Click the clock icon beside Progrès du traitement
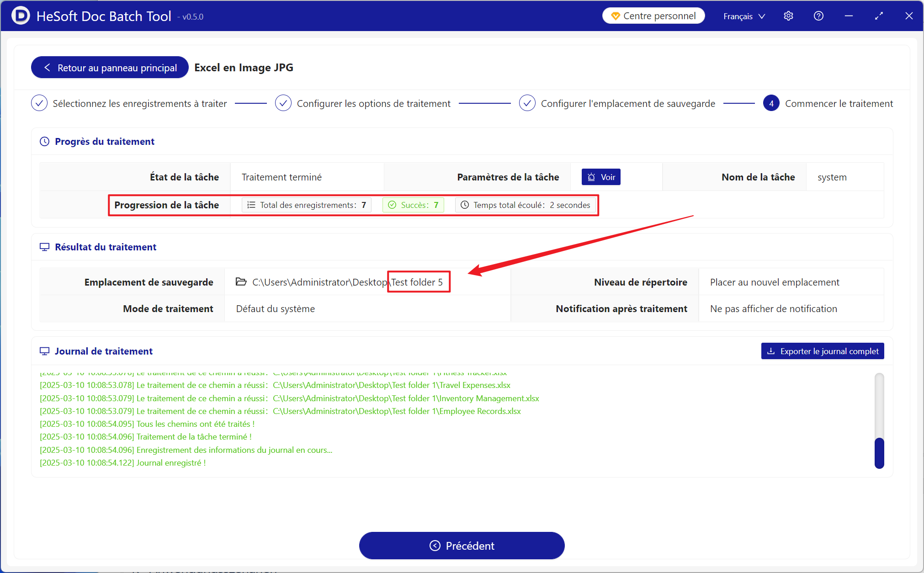 [x=45, y=142]
